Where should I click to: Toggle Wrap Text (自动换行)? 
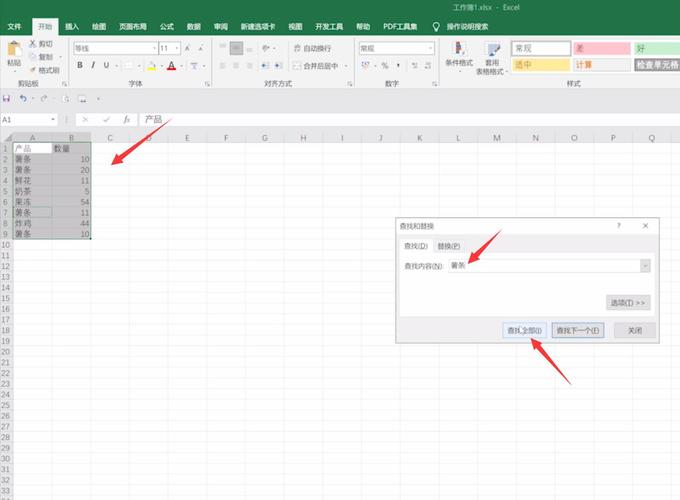point(313,48)
